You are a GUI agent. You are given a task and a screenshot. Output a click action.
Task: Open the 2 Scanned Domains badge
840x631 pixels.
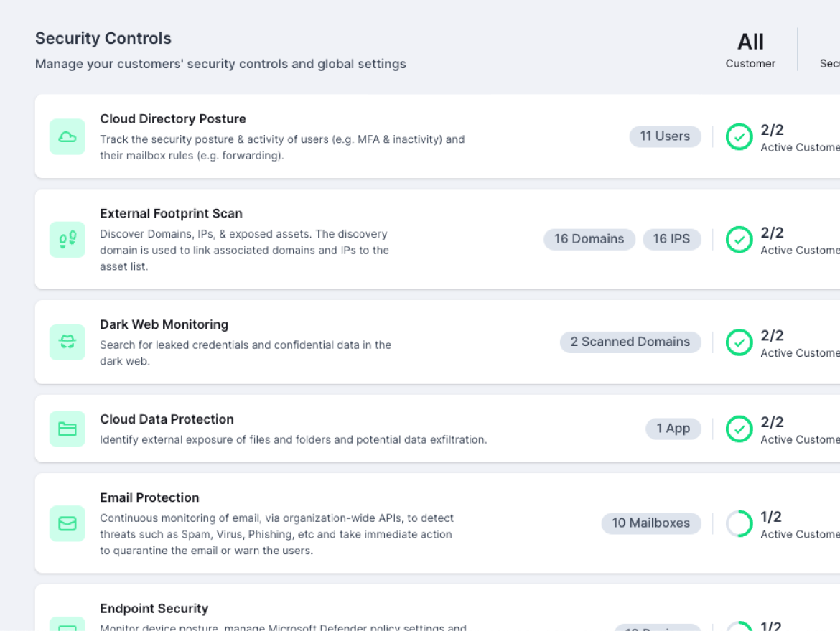630,342
